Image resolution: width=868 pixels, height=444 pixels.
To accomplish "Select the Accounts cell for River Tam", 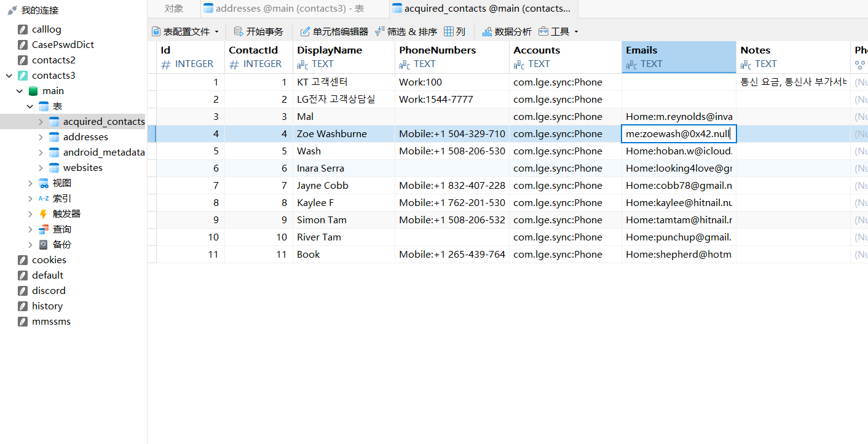I will (566, 237).
